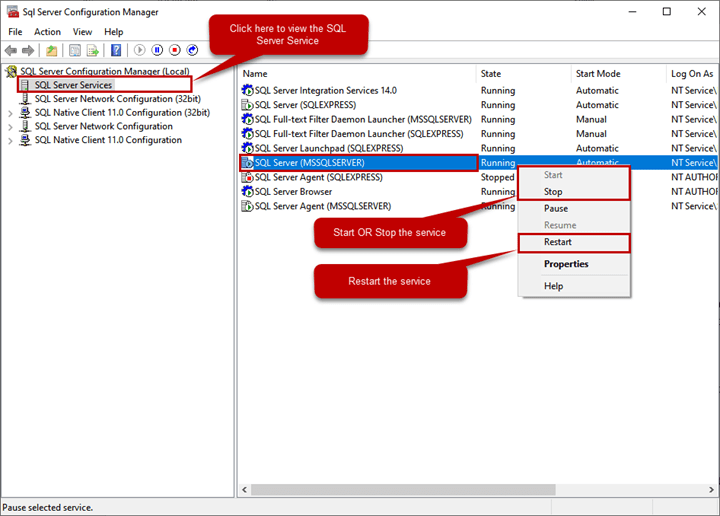Click the SQL Server Configuration Manager (Local) root icon

coord(11,72)
